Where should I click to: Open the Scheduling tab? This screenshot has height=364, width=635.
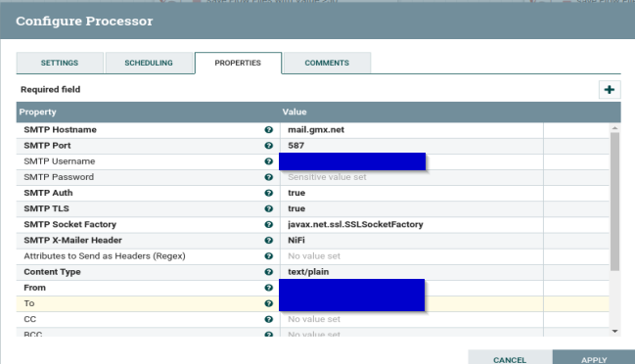click(149, 63)
